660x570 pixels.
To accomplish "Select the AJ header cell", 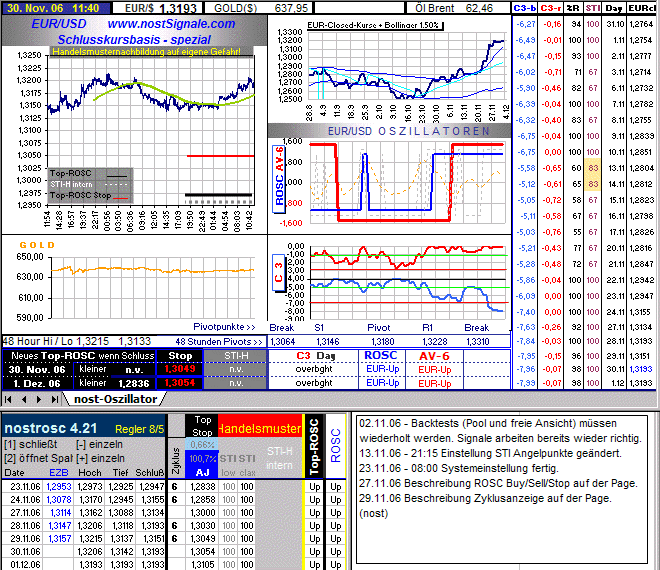I will [202, 472].
